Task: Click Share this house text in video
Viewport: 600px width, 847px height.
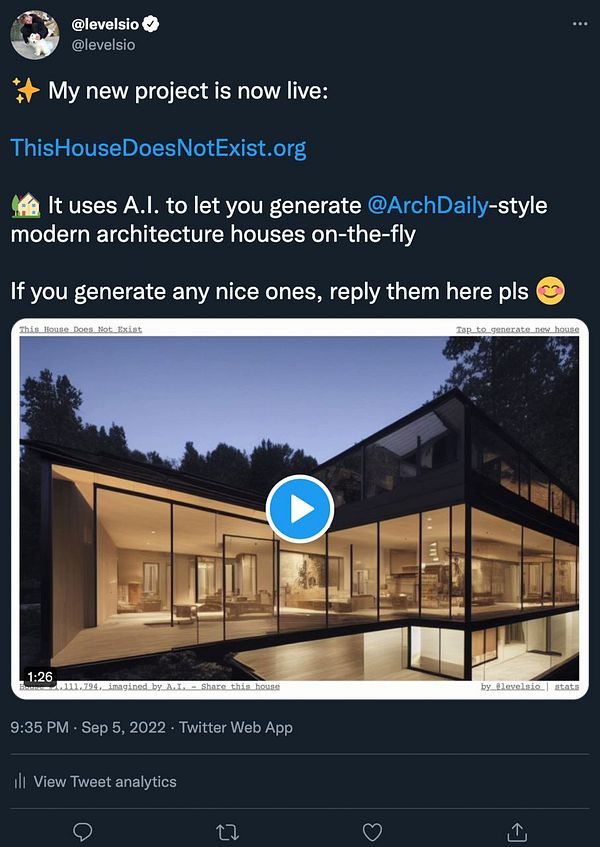Action: (x=240, y=687)
